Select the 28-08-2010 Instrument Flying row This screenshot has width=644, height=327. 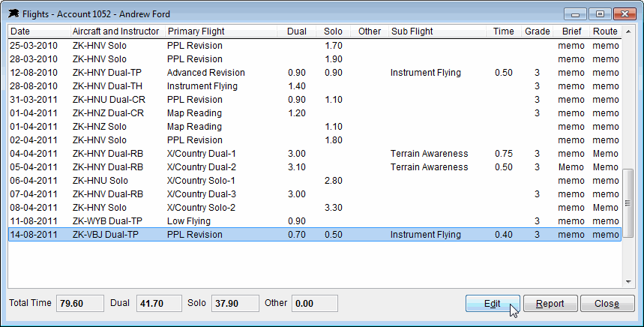click(315, 85)
